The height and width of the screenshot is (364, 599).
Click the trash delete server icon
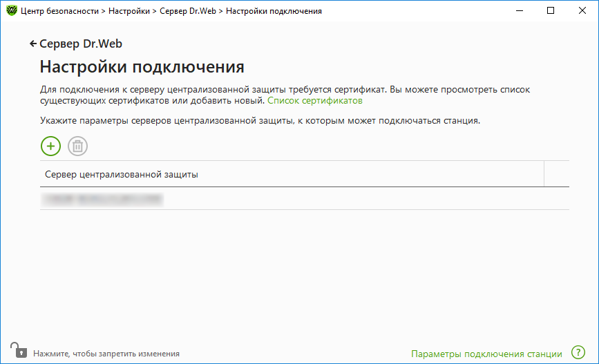pyautogui.click(x=77, y=146)
